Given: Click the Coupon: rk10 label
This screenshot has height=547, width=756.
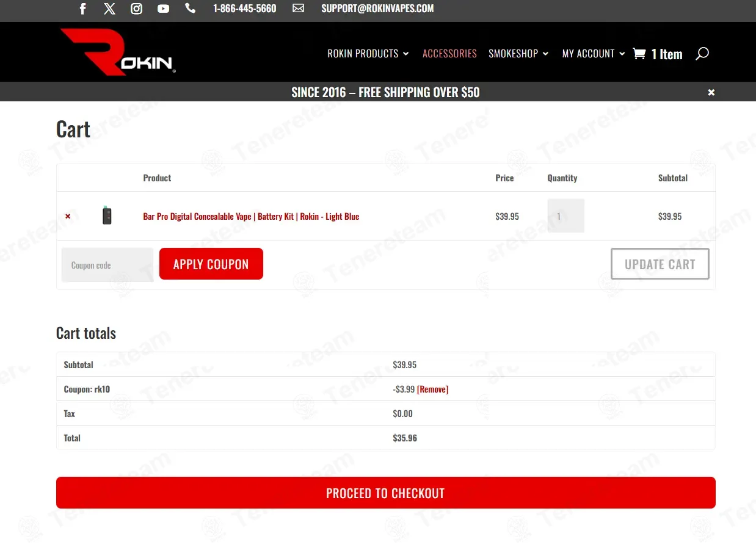Looking at the screenshot, I should pyautogui.click(x=87, y=389).
